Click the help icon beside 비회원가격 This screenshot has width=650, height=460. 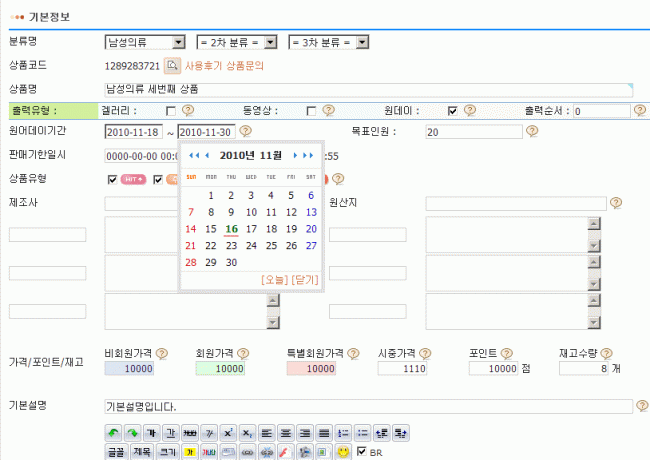click(x=161, y=353)
